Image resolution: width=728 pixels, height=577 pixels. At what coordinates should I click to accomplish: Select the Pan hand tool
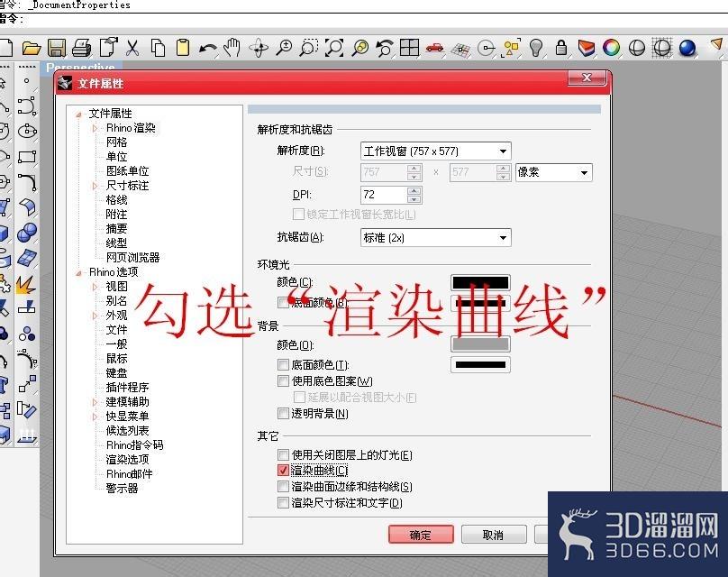(232, 48)
